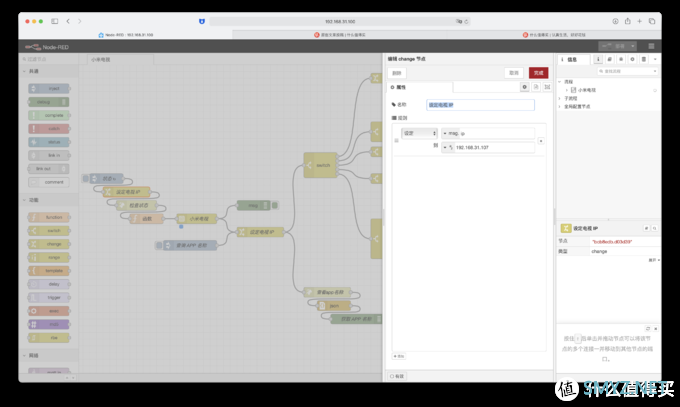Open the debug messages sidebar icon
Screen dimensions: 680x407
click(620, 59)
